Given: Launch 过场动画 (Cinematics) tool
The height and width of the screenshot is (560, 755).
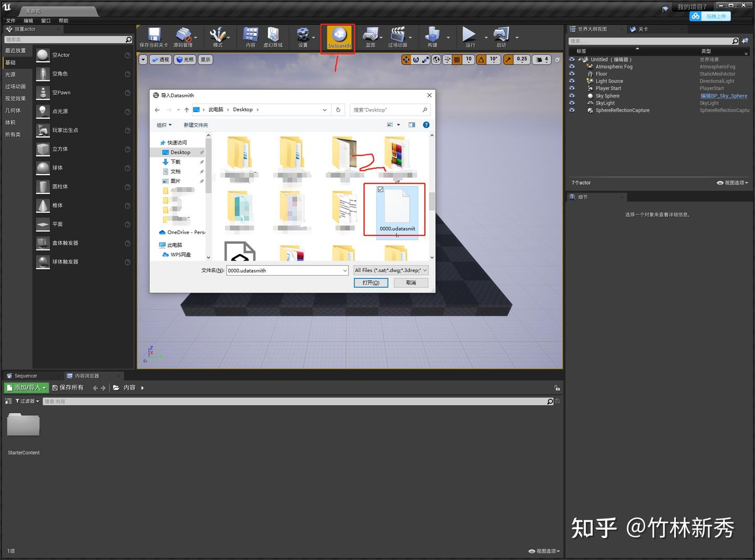Looking at the screenshot, I should (399, 37).
